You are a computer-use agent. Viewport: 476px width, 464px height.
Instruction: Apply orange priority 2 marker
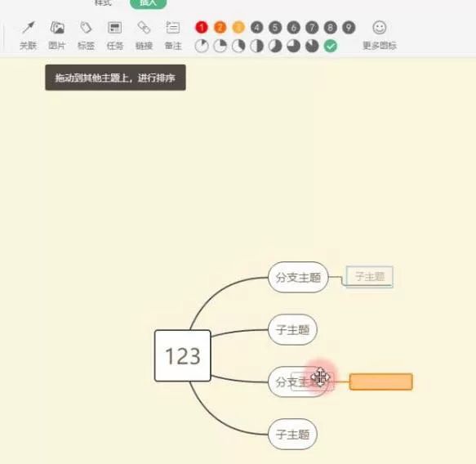pos(220,28)
